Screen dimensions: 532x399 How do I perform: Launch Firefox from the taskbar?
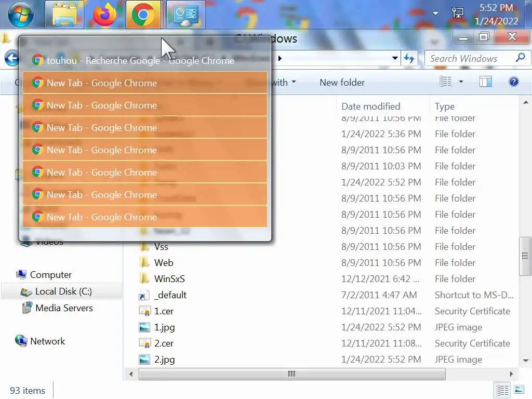(x=105, y=14)
